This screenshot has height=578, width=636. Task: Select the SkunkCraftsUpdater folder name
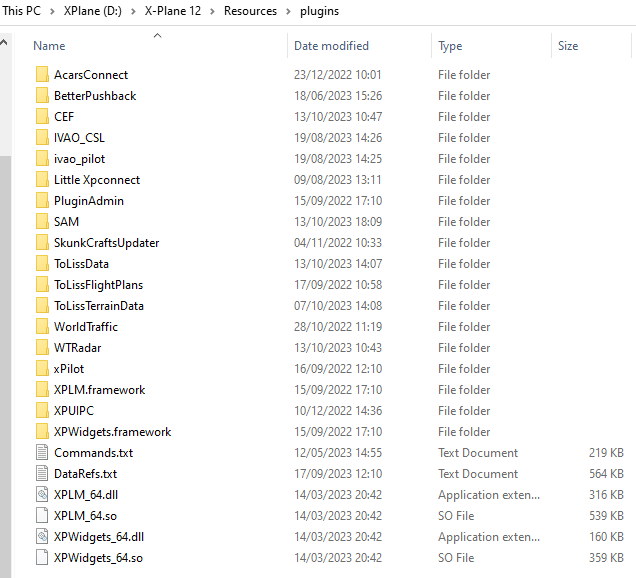pyautogui.click(x=107, y=243)
